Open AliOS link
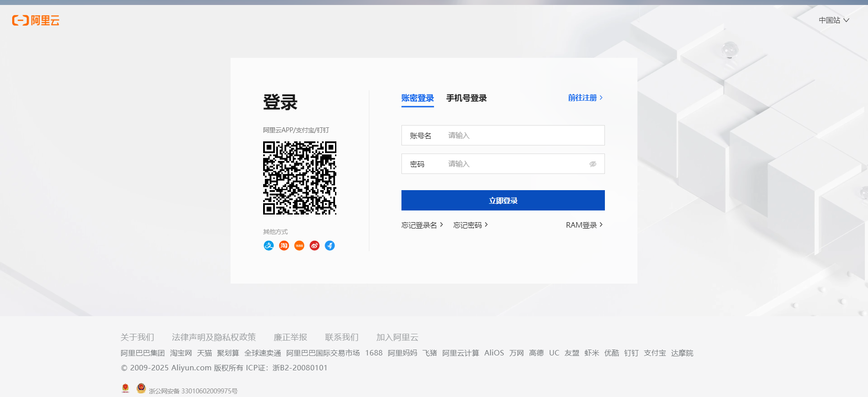Viewport: 868px width, 397px height. pyautogui.click(x=494, y=353)
